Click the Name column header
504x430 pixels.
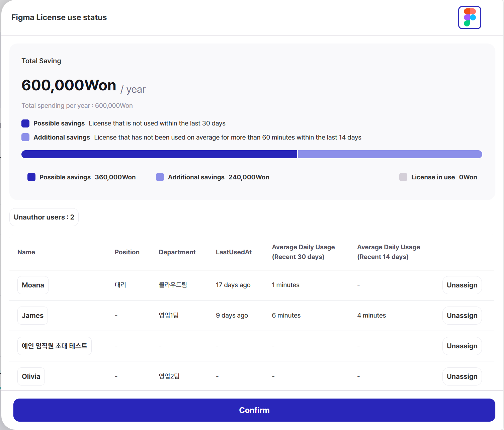26,252
